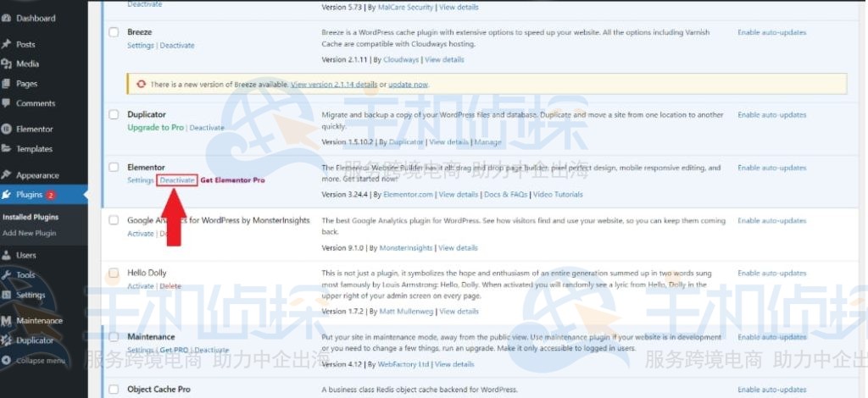Click the Users person icon

[x=6, y=256]
